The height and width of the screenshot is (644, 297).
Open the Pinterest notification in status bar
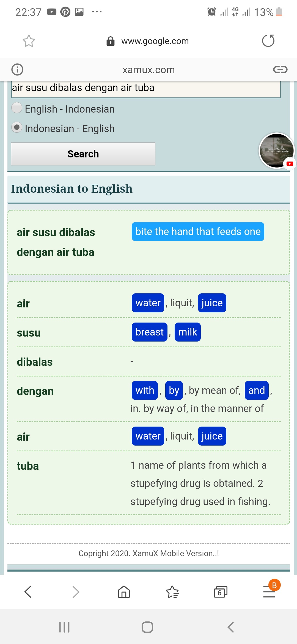coord(65,12)
